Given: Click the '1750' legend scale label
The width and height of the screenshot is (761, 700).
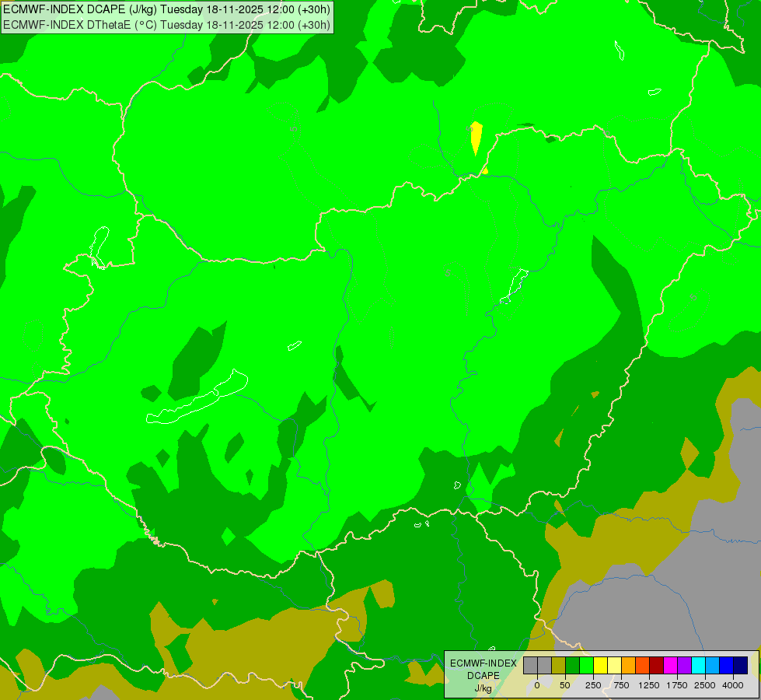Looking at the screenshot, I should point(677,685).
